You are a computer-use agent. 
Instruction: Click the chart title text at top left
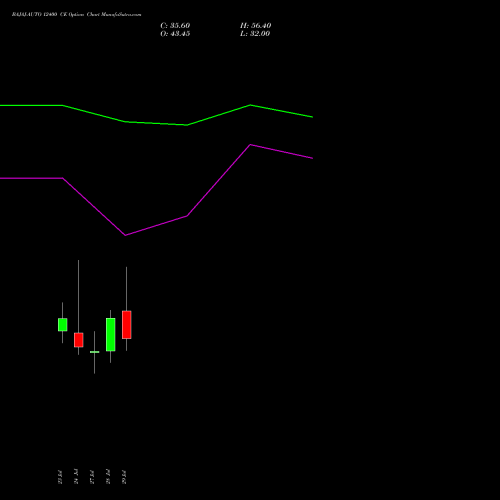coord(76,15)
